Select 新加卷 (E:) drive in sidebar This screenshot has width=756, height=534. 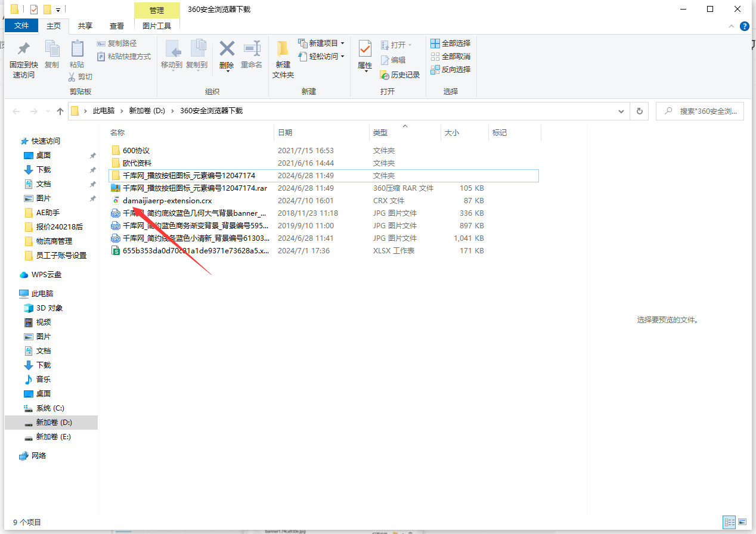(x=53, y=437)
